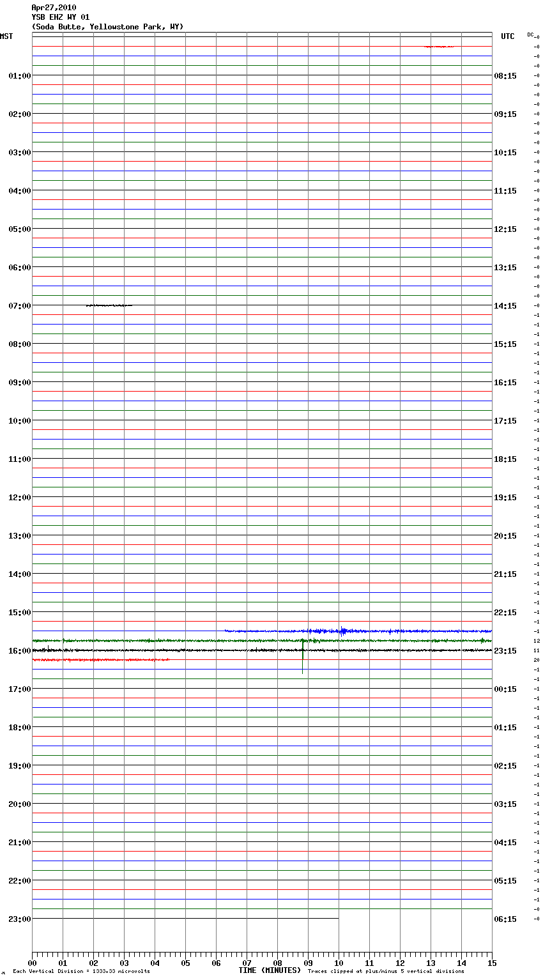Select the 18:00 MST row label
Screen dimensions: 543x980
20,728
